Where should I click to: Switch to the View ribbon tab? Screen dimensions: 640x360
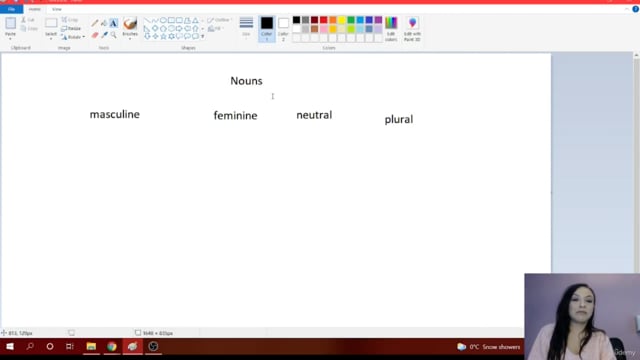[x=57, y=9]
